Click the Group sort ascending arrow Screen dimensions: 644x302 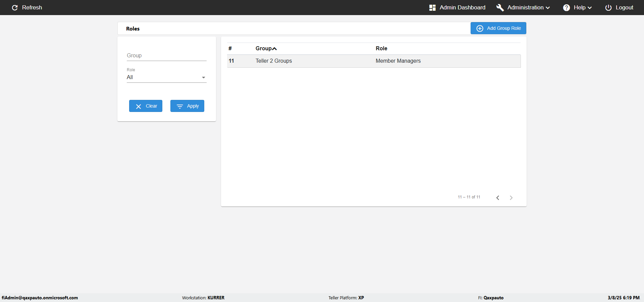(x=275, y=49)
